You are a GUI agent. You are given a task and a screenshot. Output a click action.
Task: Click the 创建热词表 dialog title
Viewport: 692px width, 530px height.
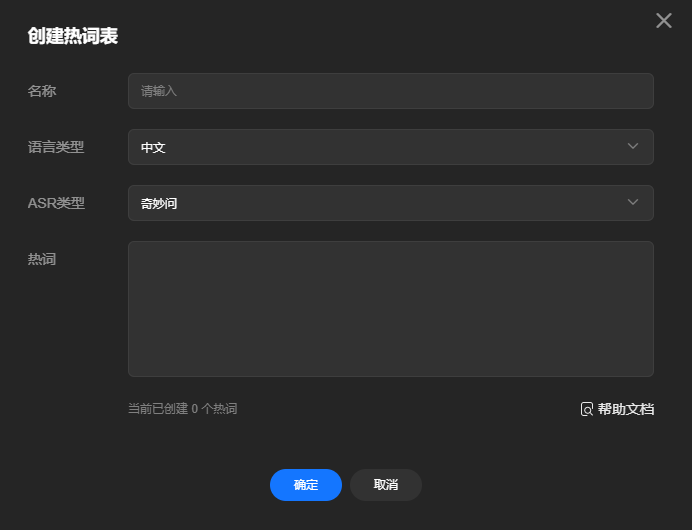73,36
